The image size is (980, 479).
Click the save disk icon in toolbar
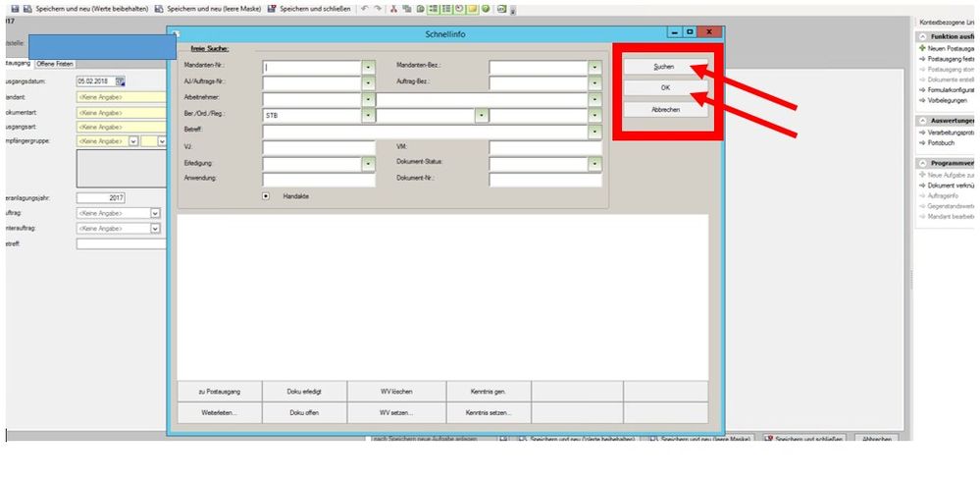click(x=15, y=8)
